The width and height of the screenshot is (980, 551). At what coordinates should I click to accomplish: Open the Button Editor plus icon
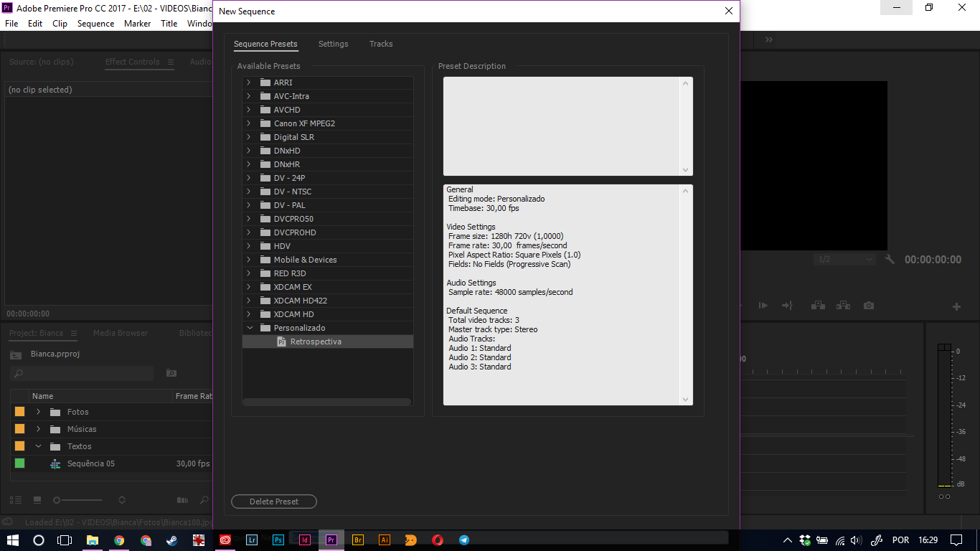[x=956, y=307]
